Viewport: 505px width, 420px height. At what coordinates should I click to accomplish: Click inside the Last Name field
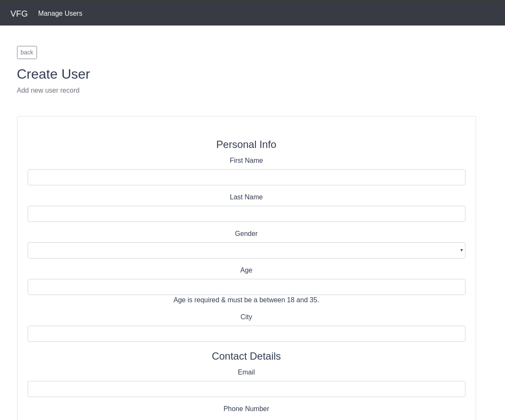(246, 214)
